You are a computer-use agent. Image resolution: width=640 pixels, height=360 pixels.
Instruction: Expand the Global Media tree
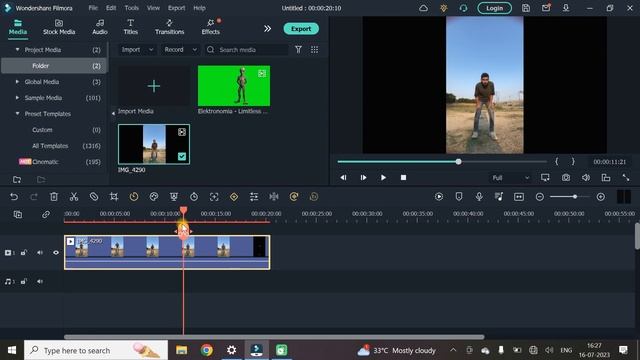tap(17, 82)
